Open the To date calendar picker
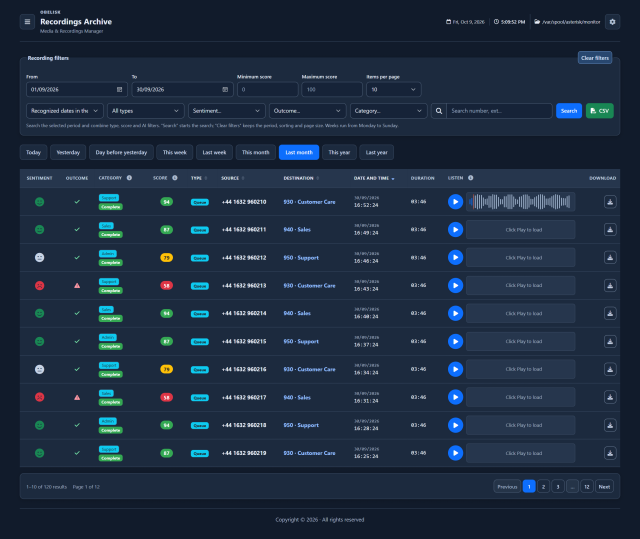 (225, 90)
